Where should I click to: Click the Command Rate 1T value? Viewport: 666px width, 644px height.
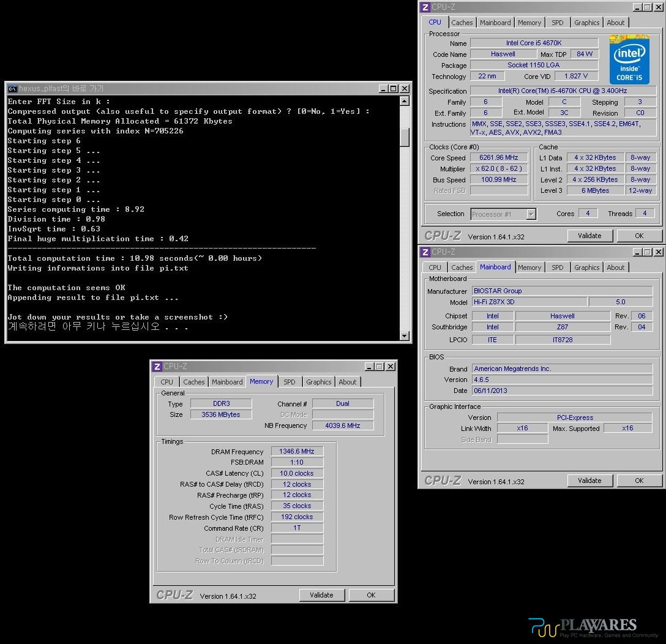point(297,528)
